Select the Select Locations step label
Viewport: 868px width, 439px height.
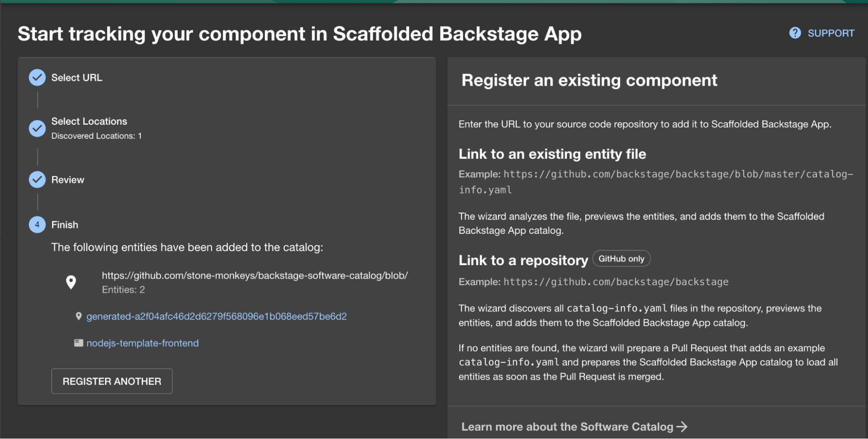[89, 121]
